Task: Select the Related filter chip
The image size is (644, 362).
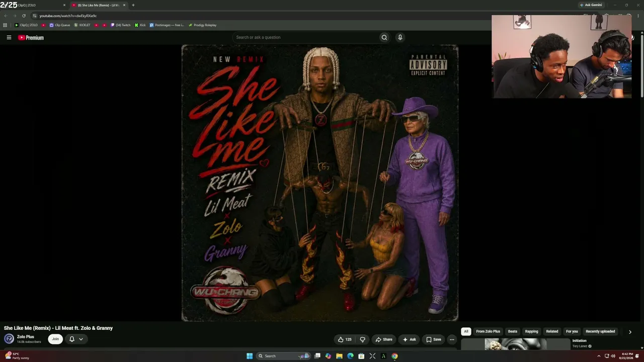Action: pos(552,331)
